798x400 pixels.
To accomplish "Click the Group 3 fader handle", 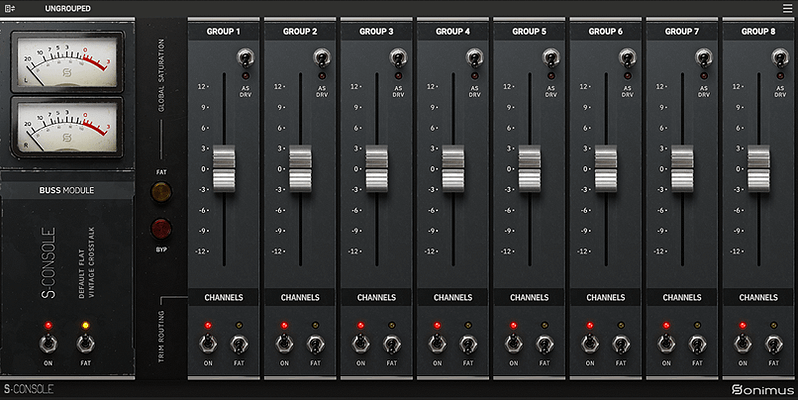I will 377,168.
